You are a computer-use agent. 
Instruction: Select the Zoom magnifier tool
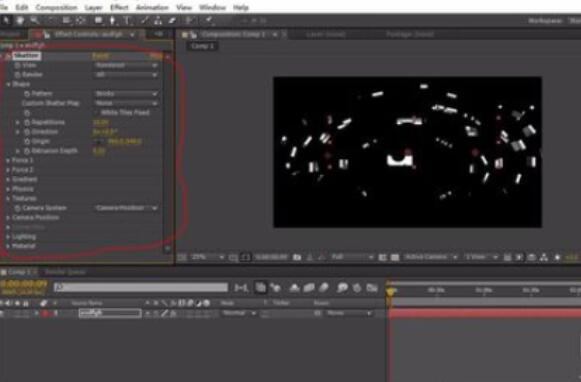34,20
